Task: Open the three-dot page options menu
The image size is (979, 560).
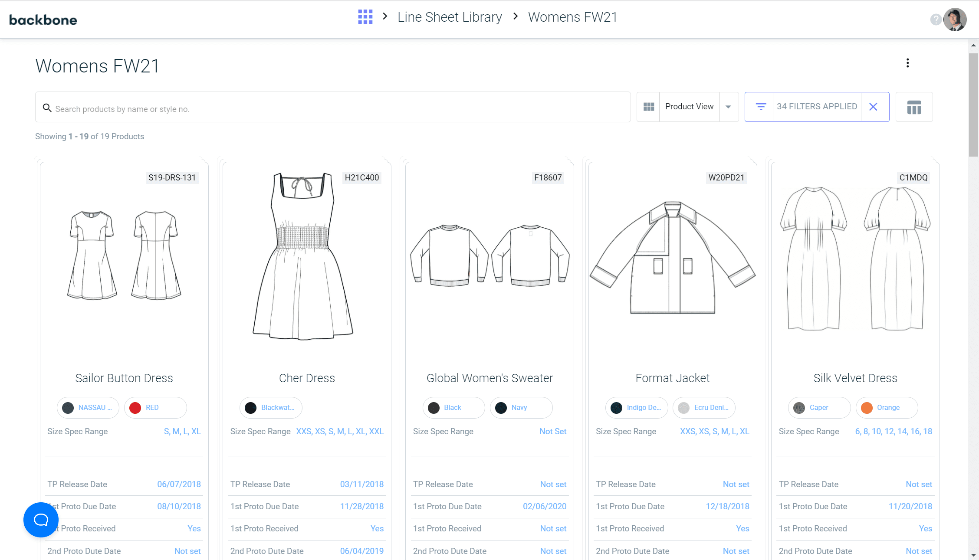Action: (x=907, y=63)
